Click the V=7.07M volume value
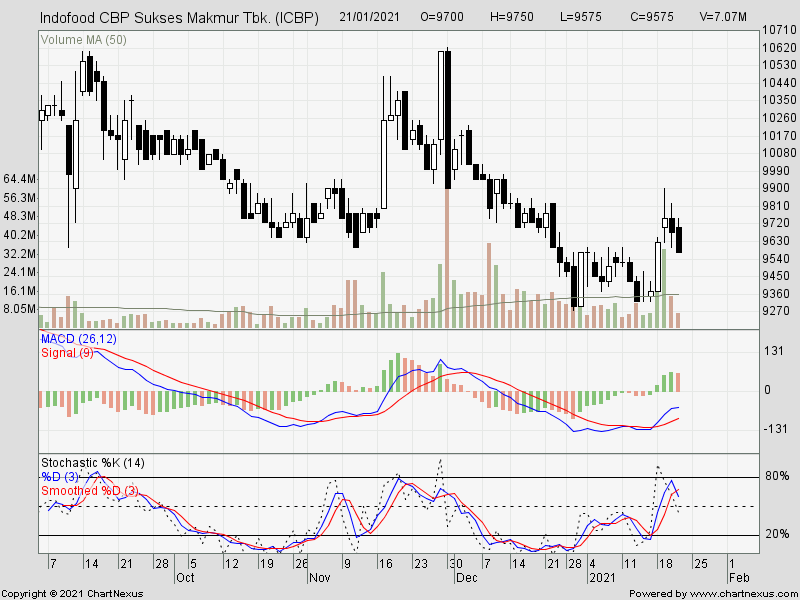This screenshot has width=800, height=600. [723, 17]
